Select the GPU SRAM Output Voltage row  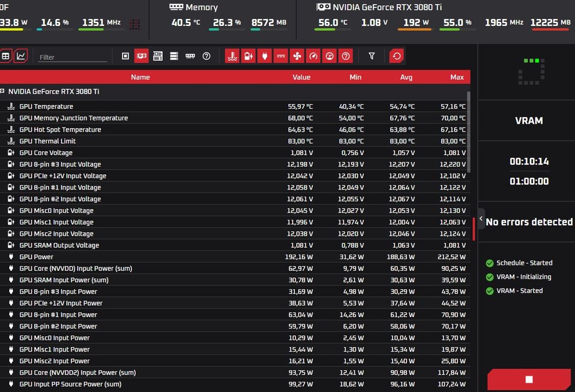(235, 245)
